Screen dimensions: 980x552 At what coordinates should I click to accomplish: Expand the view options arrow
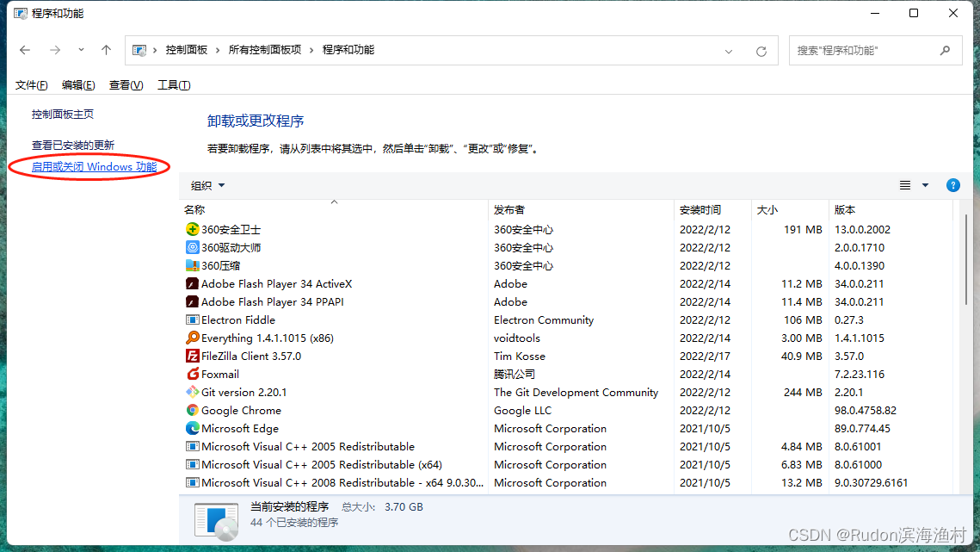tap(926, 185)
